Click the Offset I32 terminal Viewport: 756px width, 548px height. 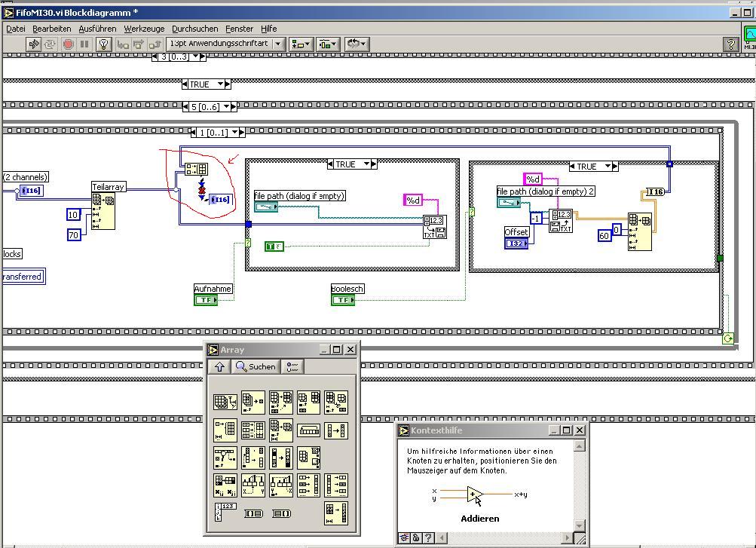click(516, 243)
